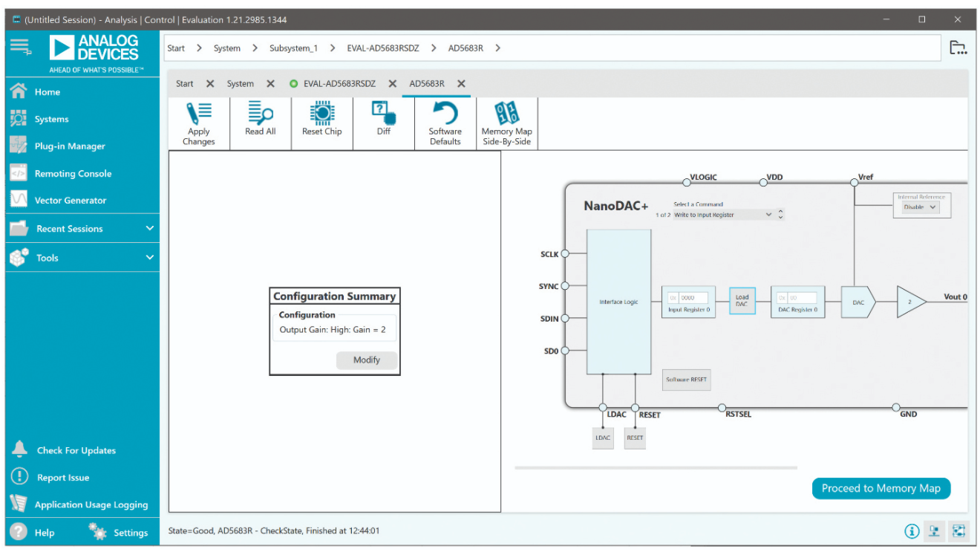Switch to the Start tab
980x552 pixels.
click(x=185, y=84)
